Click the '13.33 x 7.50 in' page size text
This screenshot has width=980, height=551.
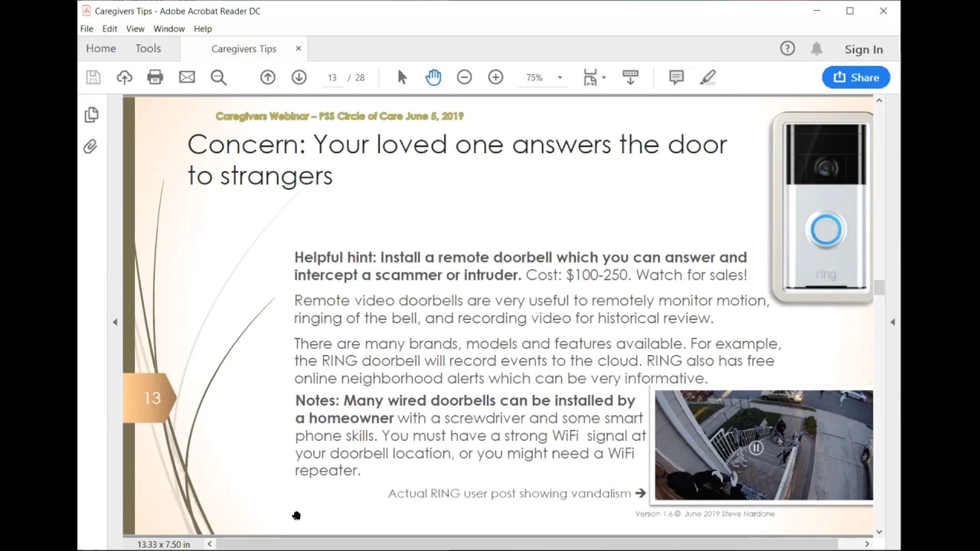pos(163,544)
